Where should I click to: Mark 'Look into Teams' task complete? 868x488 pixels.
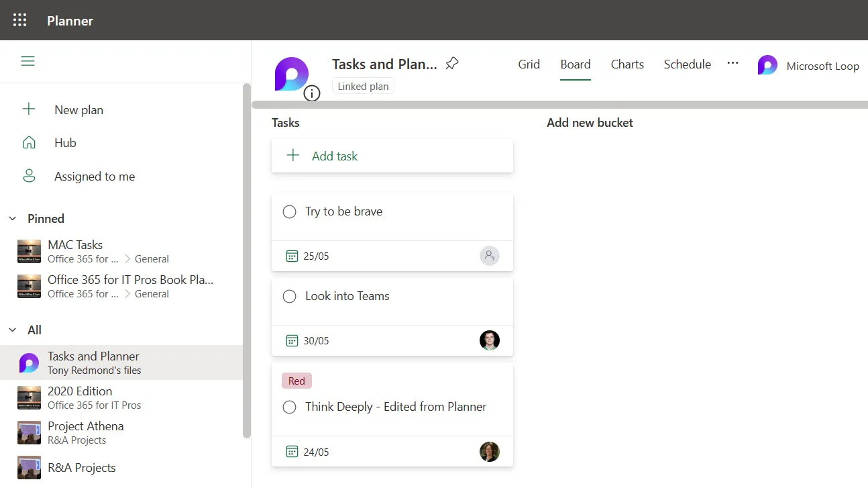coord(289,297)
